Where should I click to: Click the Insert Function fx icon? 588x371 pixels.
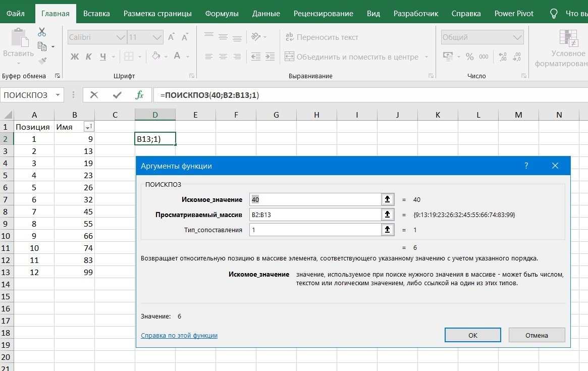pyautogui.click(x=140, y=95)
